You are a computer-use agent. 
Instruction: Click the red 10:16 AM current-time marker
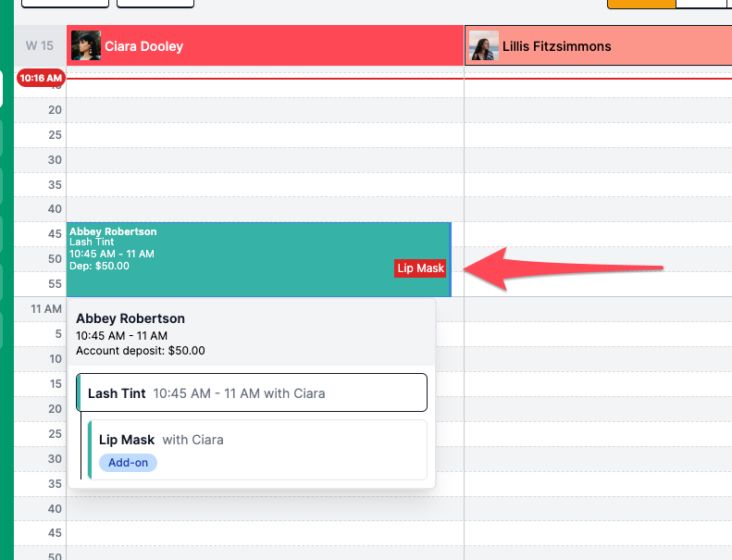point(41,79)
